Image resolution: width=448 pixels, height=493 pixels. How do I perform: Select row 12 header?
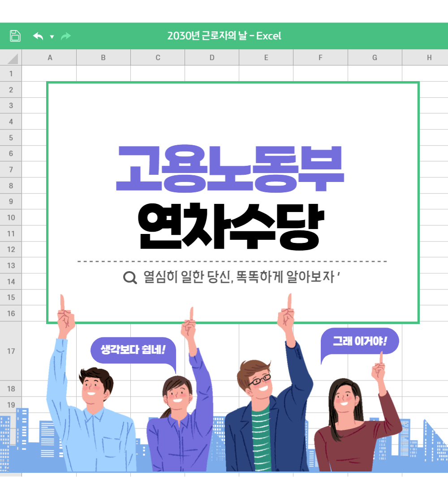pyautogui.click(x=11, y=249)
